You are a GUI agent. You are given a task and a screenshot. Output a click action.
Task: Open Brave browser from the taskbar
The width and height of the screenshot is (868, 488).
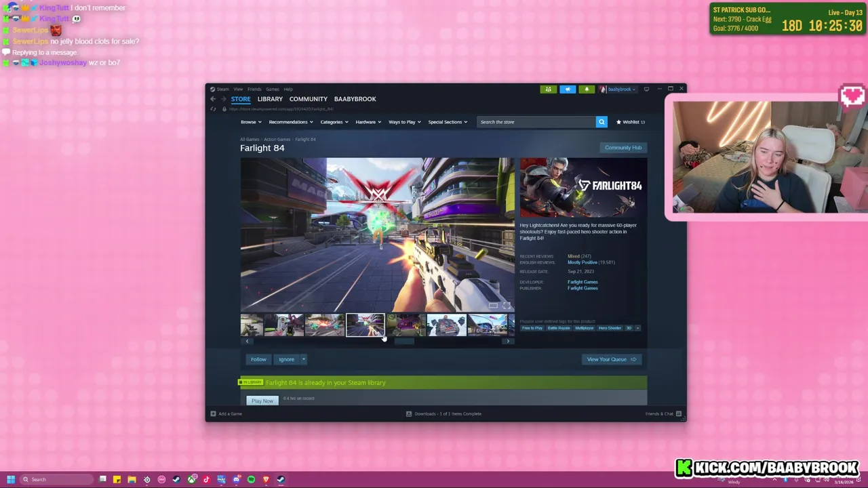click(266, 479)
